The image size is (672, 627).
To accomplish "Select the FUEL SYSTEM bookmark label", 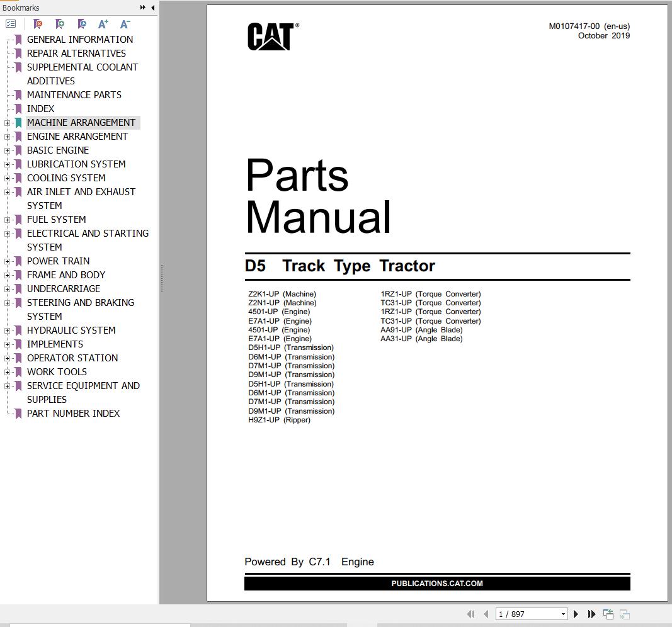I will coord(56,219).
